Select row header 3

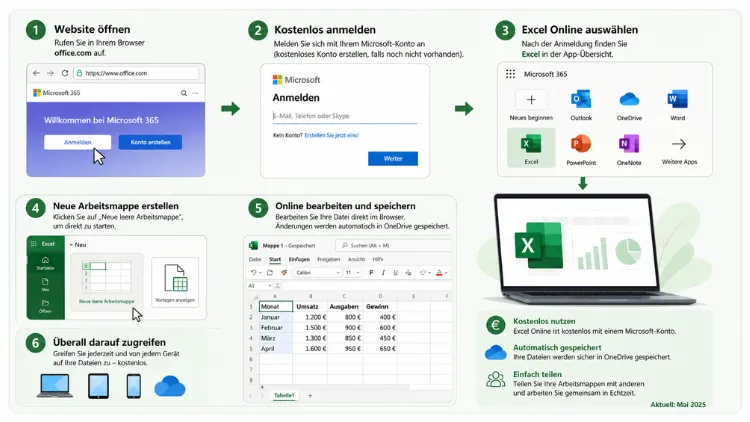point(251,328)
